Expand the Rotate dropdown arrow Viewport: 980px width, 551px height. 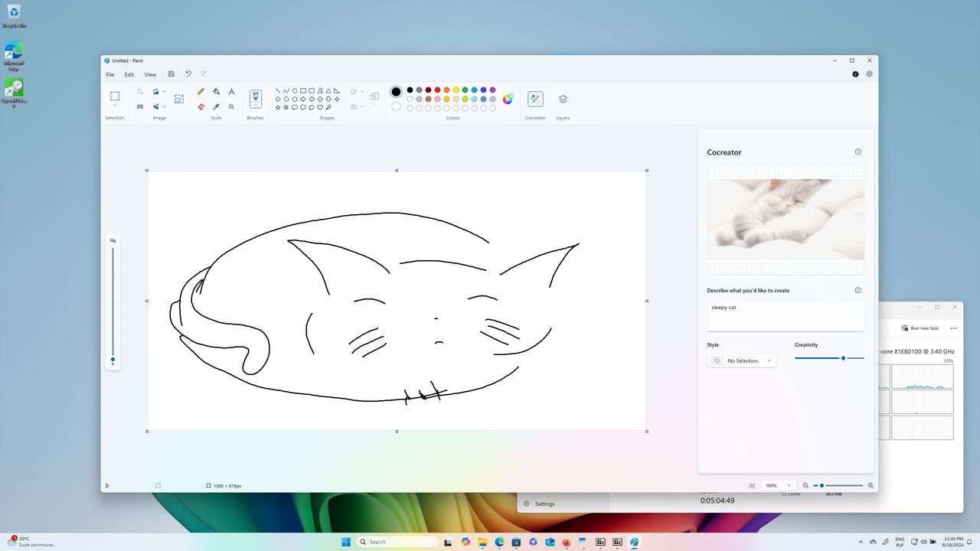tap(164, 92)
